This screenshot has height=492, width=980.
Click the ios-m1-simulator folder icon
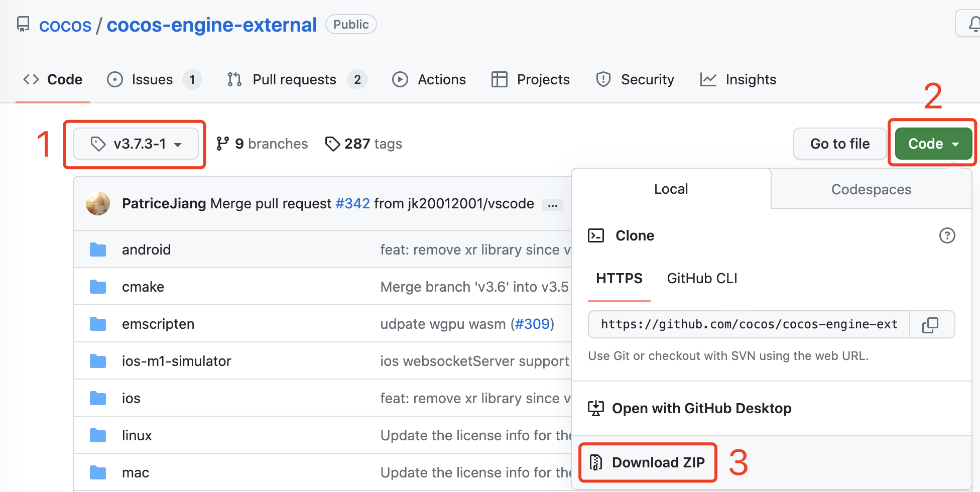pyautogui.click(x=98, y=361)
